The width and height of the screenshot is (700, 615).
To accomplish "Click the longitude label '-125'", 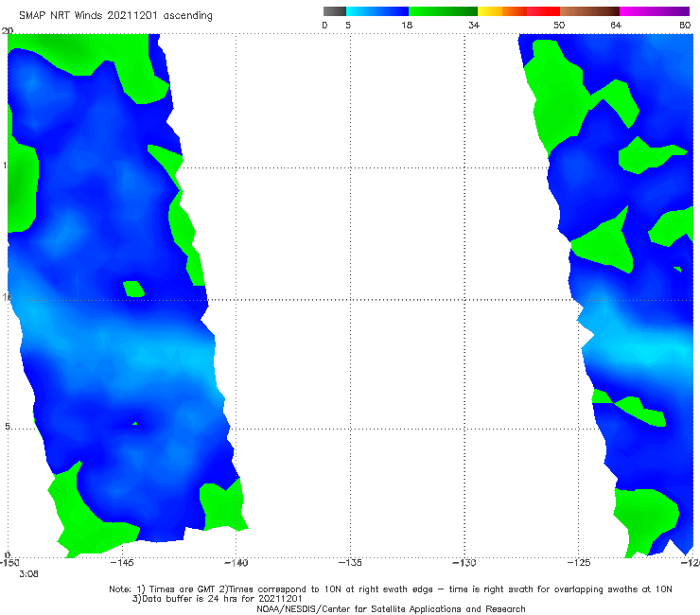I will pos(579,562).
